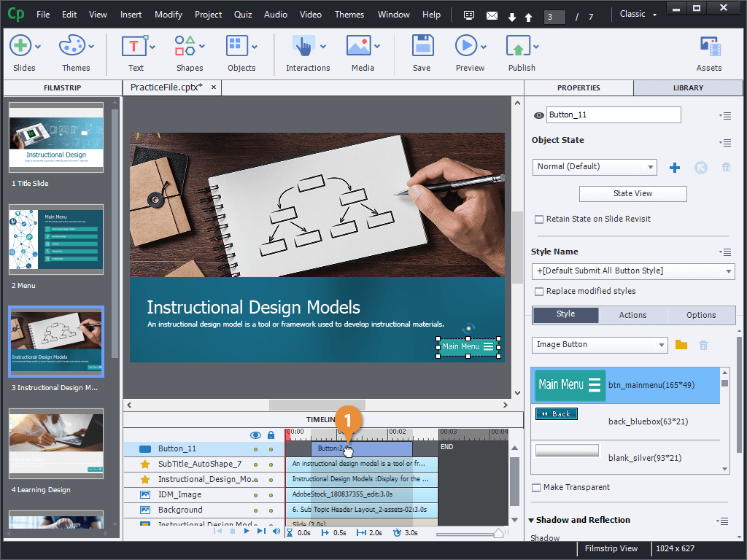Open the Image Button type dropdown
The width and height of the screenshot is (747, 560).
(x=600, y=345)
